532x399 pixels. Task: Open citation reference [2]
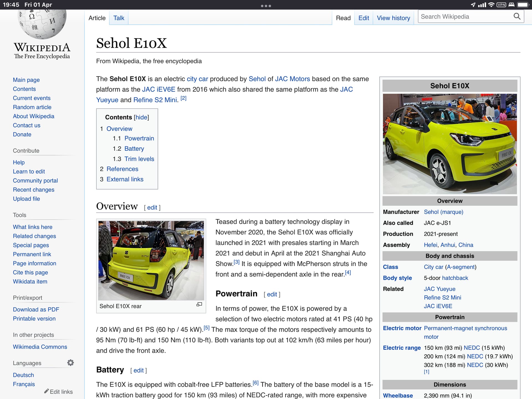coord(183,98)
